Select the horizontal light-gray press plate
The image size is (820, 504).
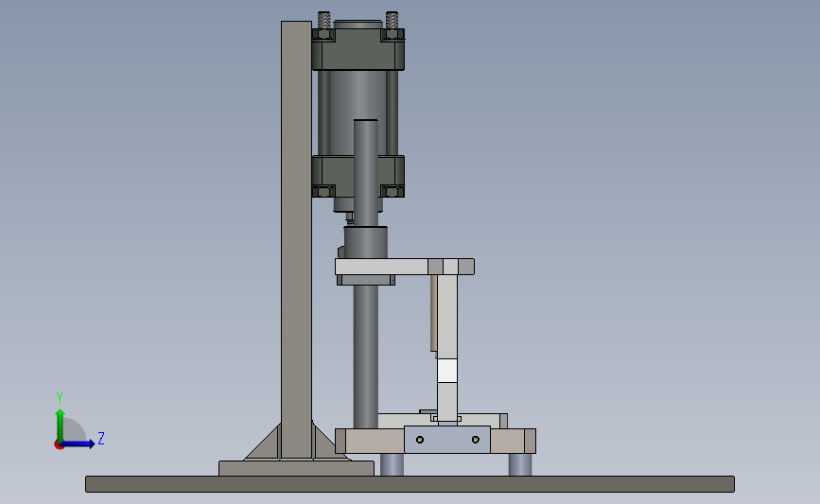405,267
